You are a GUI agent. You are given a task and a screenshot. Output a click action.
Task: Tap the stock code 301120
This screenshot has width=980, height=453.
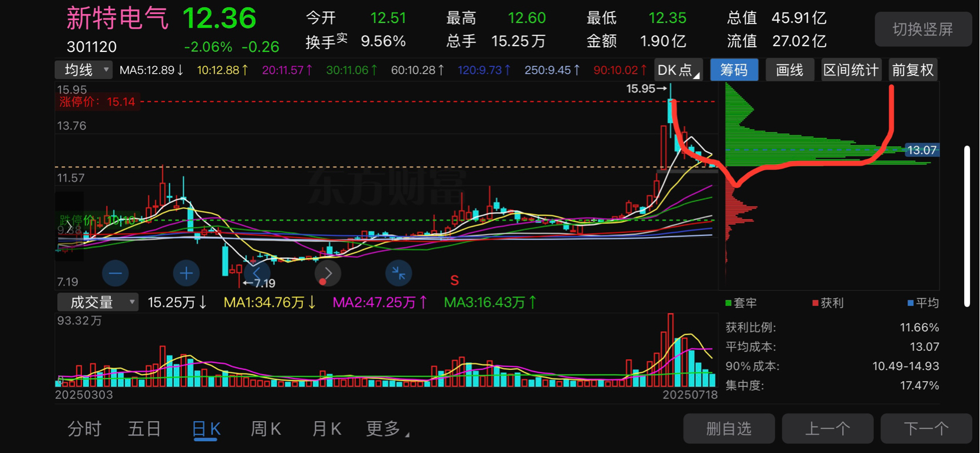[x=91, y=47]
